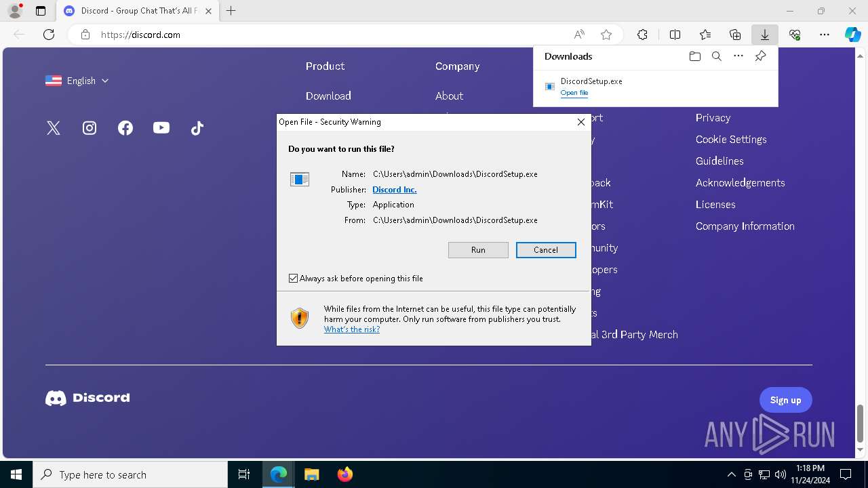Click Open file under DiscordSetup.exe
Image resolution: width=868 pixels, height=488 pixels.
point(574,93)
